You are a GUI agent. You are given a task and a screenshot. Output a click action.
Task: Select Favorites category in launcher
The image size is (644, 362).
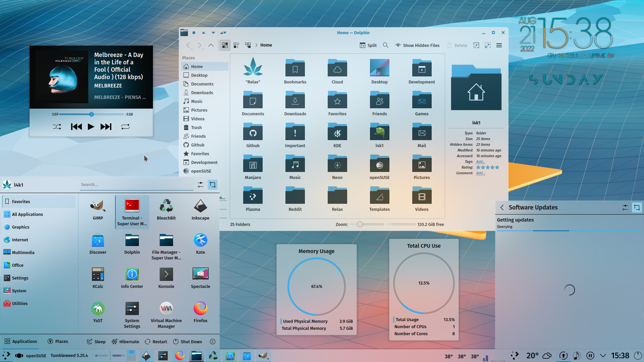point(39,201)
